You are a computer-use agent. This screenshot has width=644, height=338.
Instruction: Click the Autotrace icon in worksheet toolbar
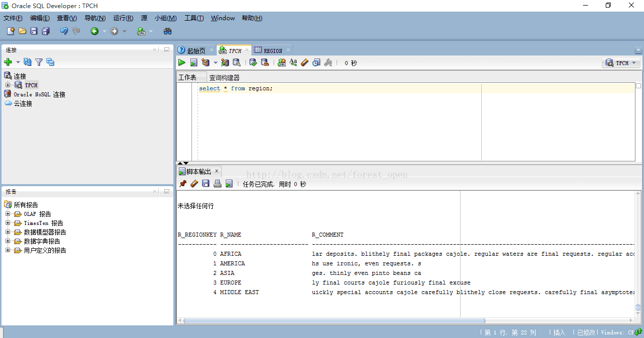(225, 63)
